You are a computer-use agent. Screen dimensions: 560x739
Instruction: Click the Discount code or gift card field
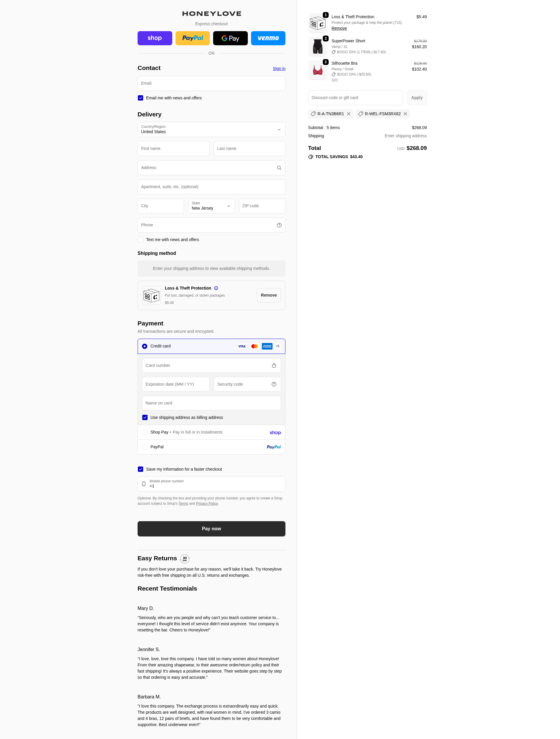[355, 98]
